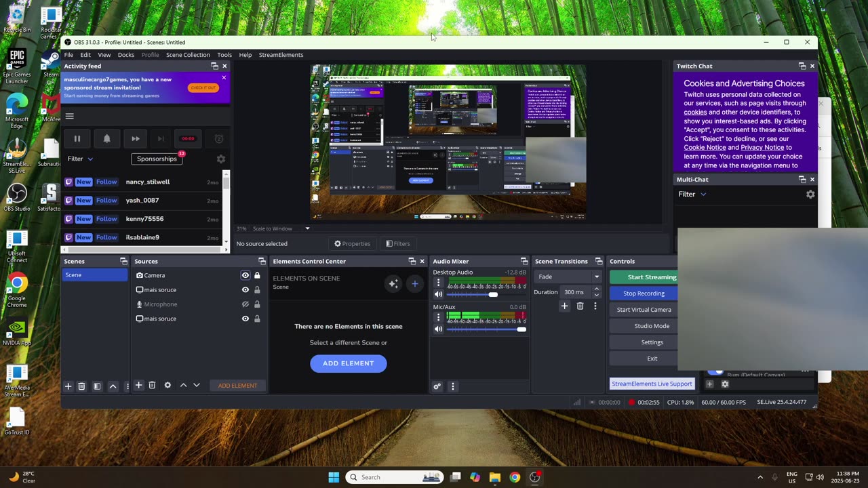Open the Fade transition dropdown
868x488 pixels.
coord(569,277)
